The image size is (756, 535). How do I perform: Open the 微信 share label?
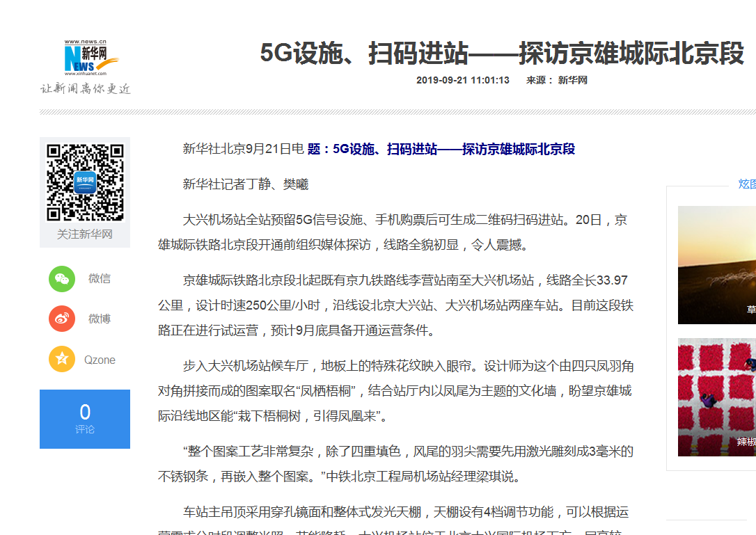[x=100, y=278]
